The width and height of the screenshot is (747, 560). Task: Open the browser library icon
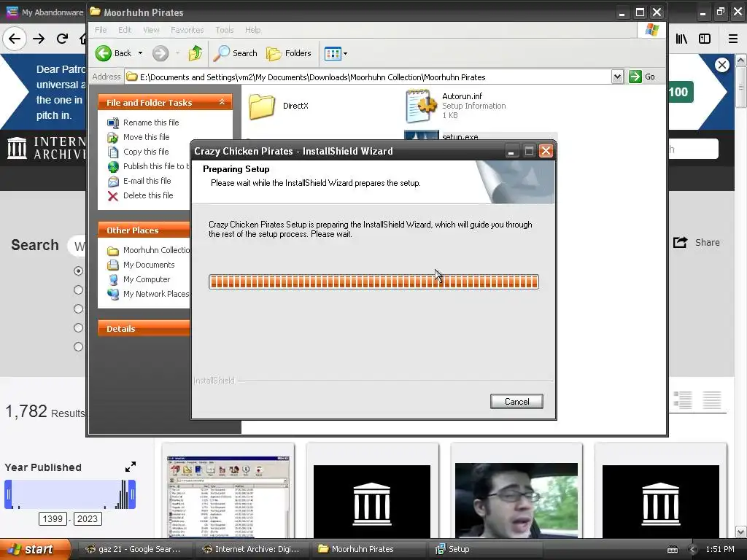point(682,39)
